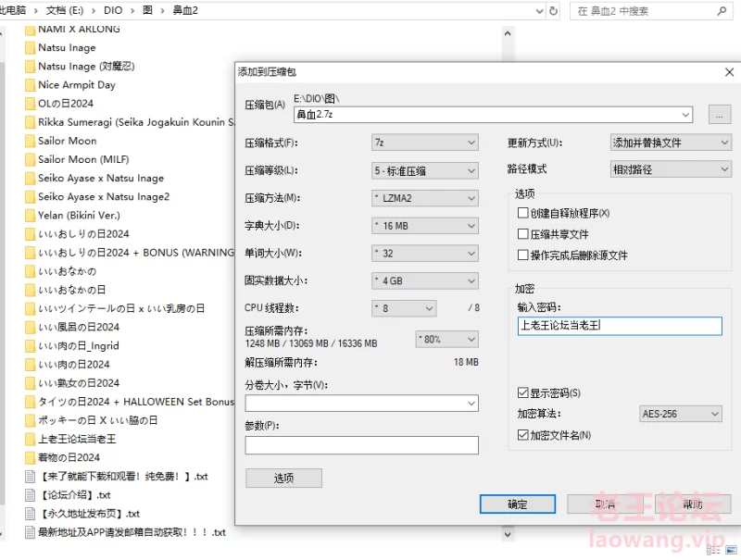Click the refresh icon in address bar
Image resolution: width=741 pixels, height=560 pixels.
tap(553, 10)
